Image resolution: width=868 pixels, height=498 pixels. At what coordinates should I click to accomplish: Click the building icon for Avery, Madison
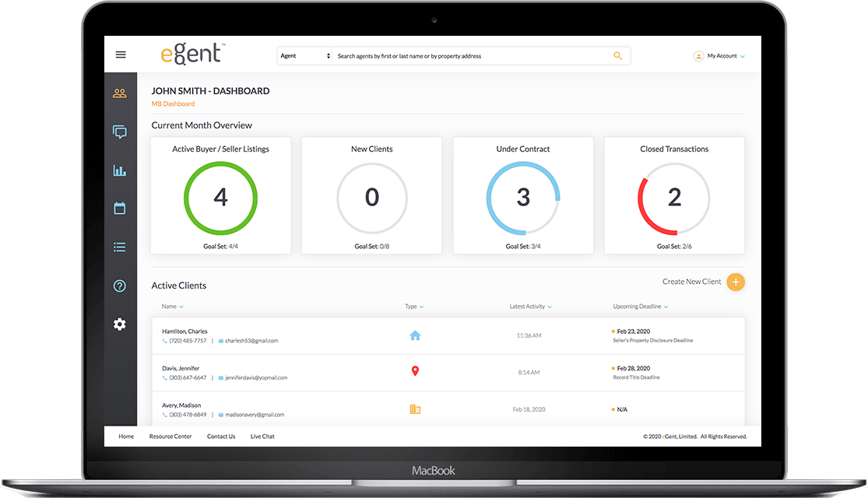[x=416, y=409]
